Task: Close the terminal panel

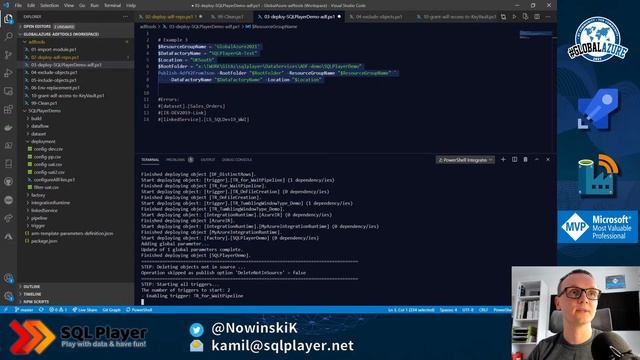Action: pyautogui.click(x=548, y=160)
